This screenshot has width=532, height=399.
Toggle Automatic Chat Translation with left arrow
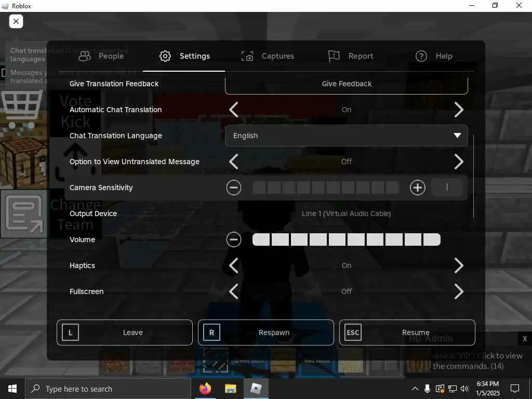(x=234, y=110)
